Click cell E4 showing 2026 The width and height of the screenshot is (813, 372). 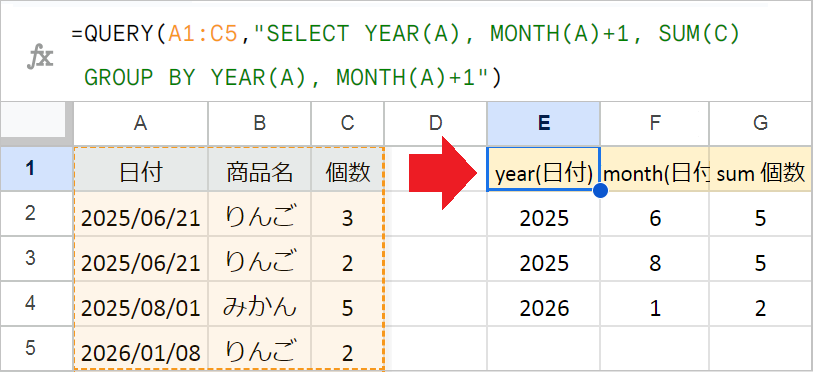[543, 304]
